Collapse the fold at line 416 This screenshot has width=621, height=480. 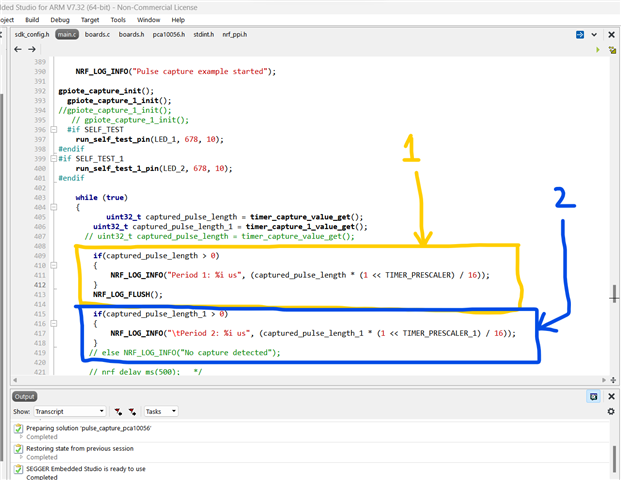coord(54,324)
